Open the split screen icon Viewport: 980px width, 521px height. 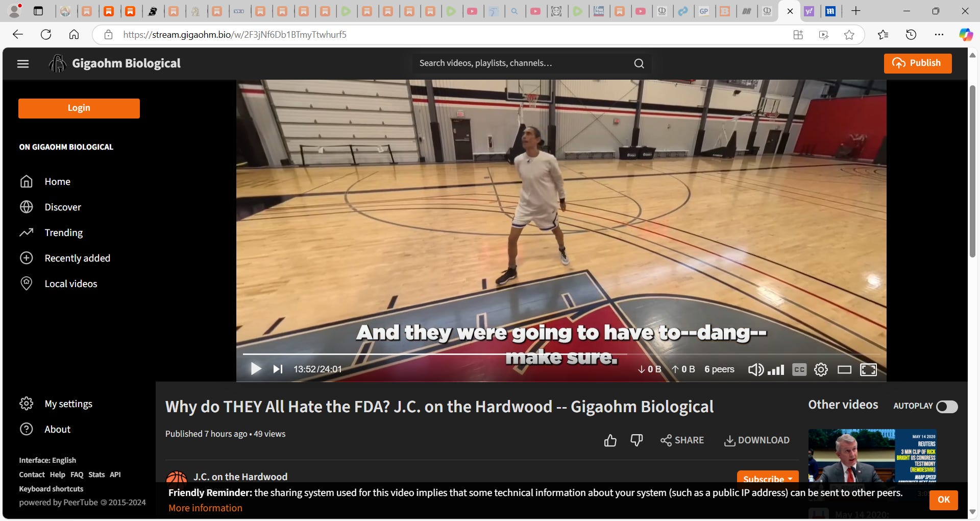click(798, 35)
